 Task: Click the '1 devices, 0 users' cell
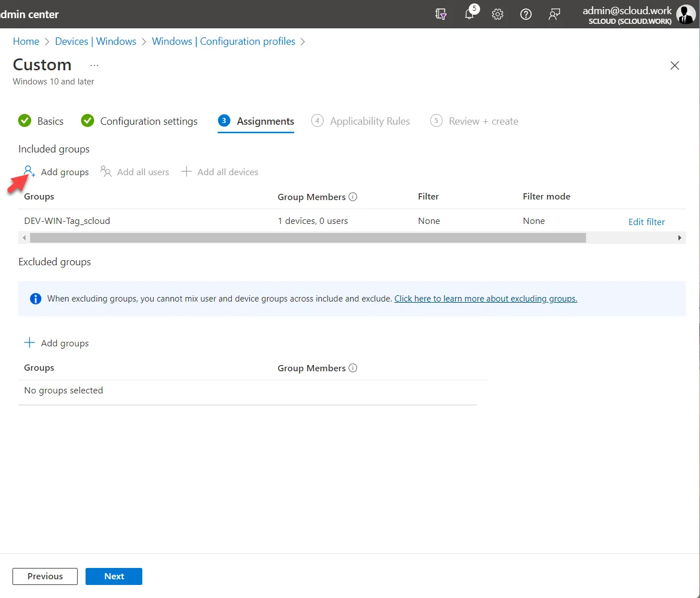313,221
